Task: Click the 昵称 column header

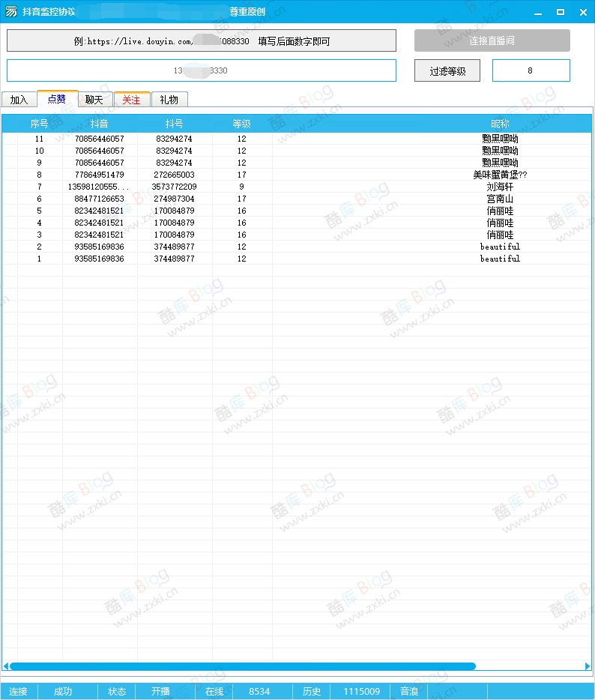Action: point(500,124)
